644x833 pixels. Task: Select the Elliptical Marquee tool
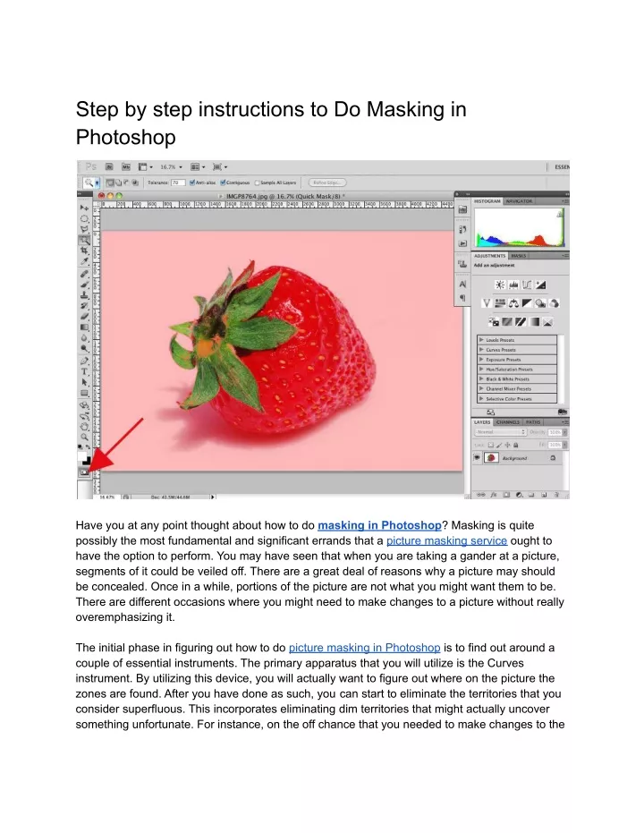(x=84, y=218)
